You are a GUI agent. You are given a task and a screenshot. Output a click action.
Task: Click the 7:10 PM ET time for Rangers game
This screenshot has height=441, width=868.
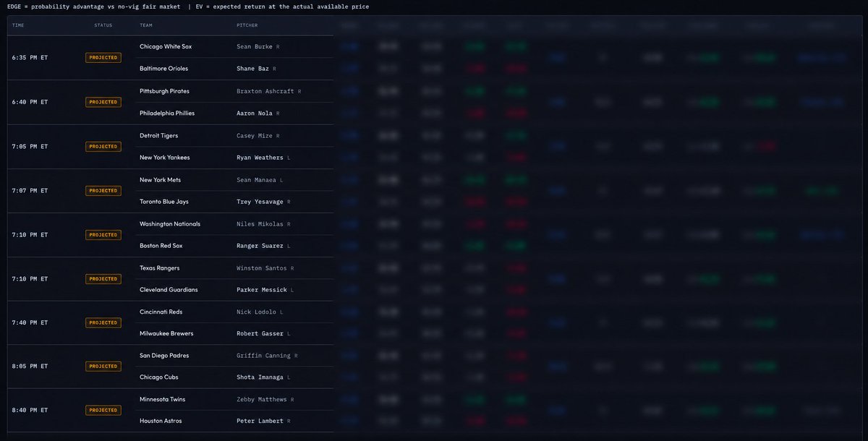30,279
